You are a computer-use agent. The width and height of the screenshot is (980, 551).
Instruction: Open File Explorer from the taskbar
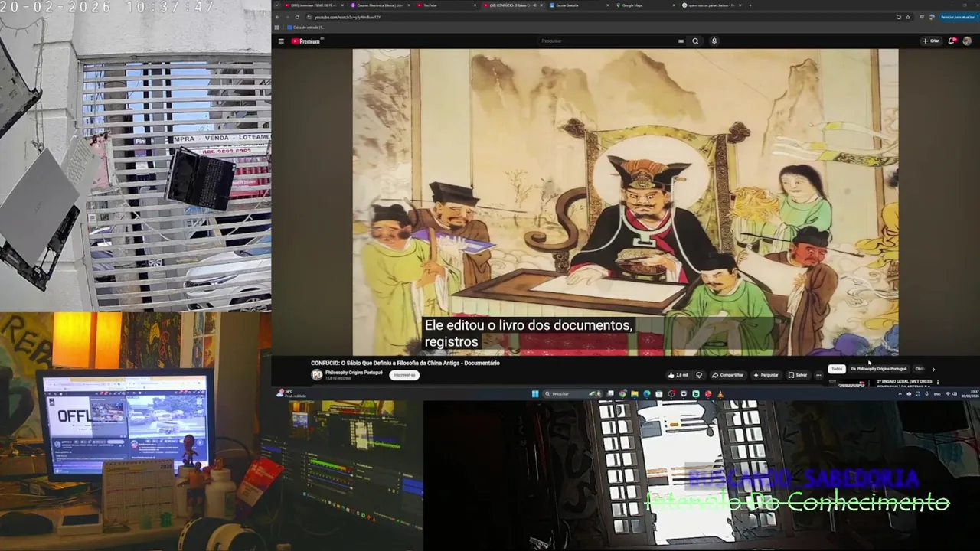[635, 393]
